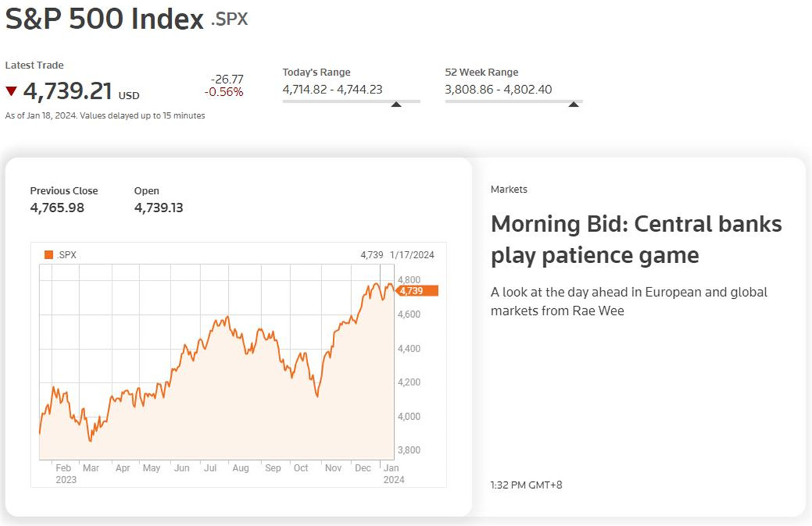The image size is (812, 526).
Task: Click the orange 4,739 price tag on chart
Action: [416, 291]
